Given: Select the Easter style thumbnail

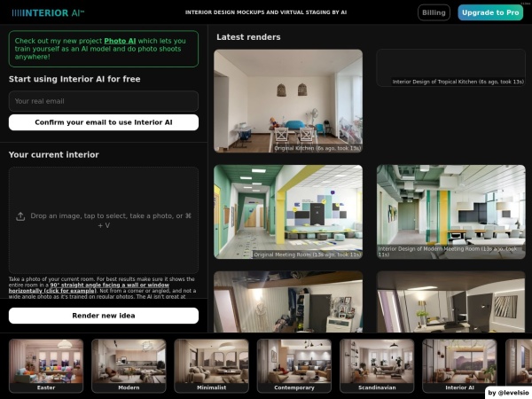Looking at the screenshot, I should [46, 365].
